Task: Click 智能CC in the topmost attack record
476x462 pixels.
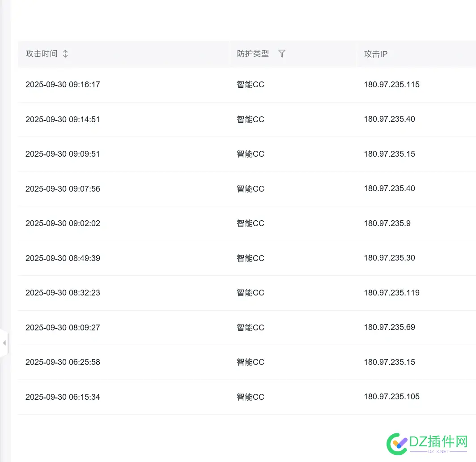Action: 250,84
